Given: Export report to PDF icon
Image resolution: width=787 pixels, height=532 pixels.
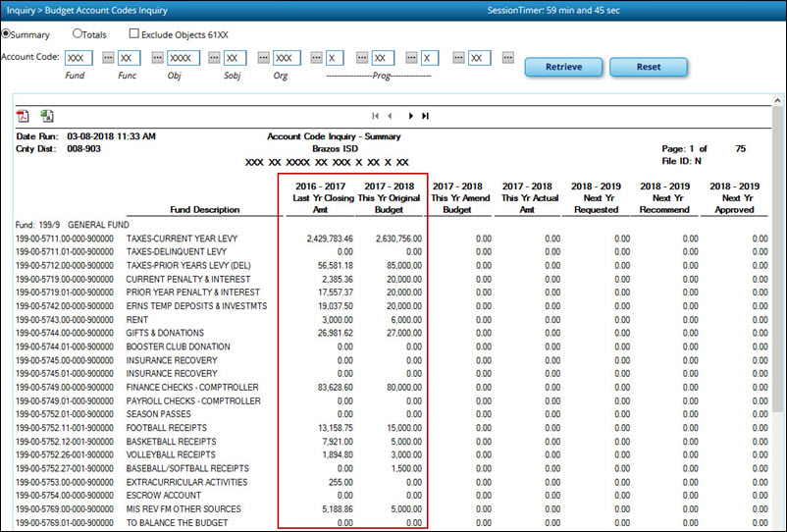Looking at the screenshot, I should point(23,116).
